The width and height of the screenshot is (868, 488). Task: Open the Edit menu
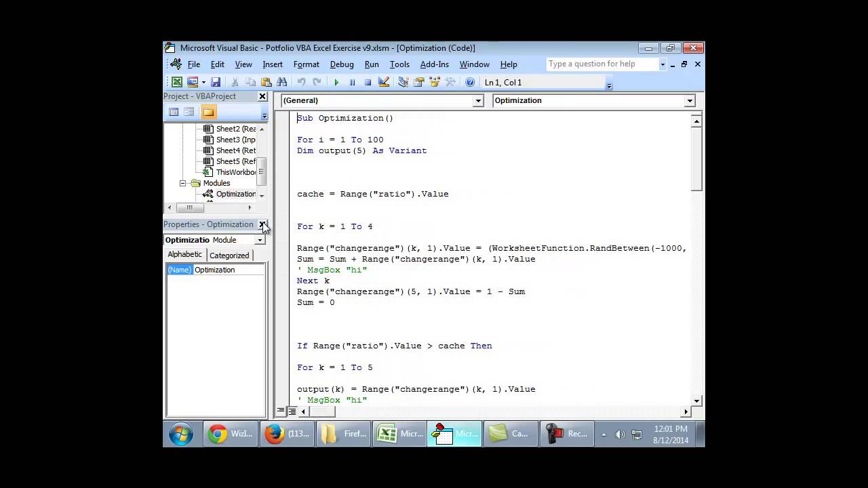click(x=217, y=64)
